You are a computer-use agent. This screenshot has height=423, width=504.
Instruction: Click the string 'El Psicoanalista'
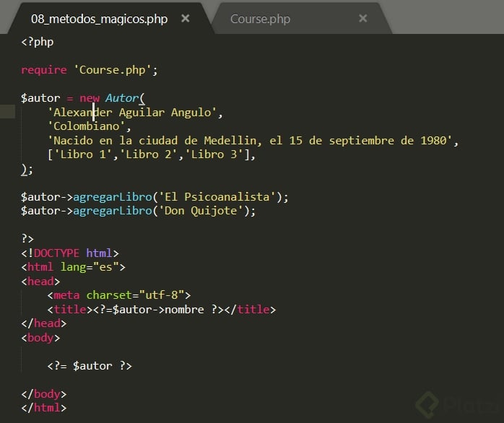click(217, 197)
